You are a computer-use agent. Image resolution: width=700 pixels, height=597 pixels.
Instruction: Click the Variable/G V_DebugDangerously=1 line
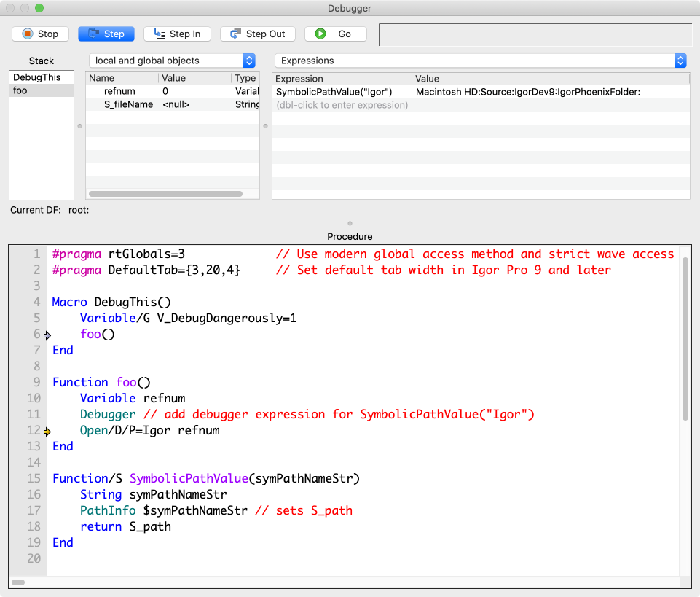[x=189, y=318]
